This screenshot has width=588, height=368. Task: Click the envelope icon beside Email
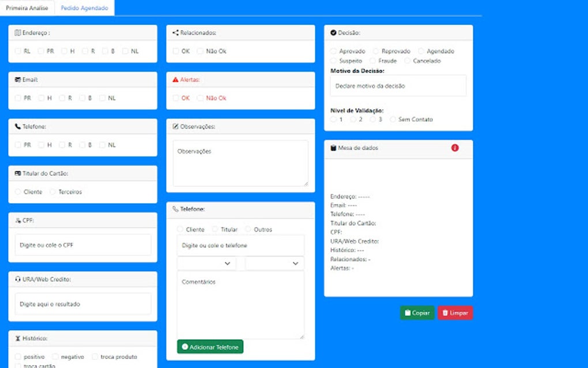click(18, 80)
